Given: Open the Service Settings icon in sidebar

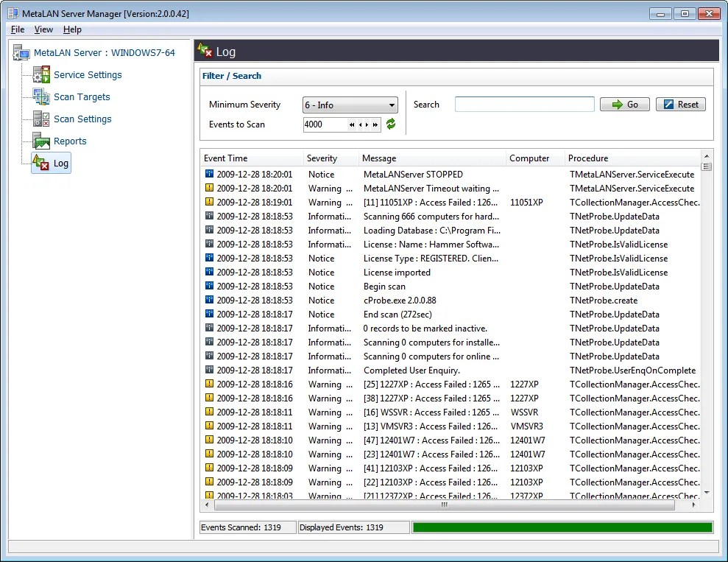Looking at the screenshot, I should click(x=41, y=75).
